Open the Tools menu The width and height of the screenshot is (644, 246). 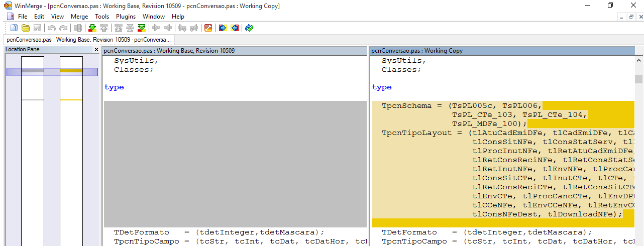coord(102,17)
